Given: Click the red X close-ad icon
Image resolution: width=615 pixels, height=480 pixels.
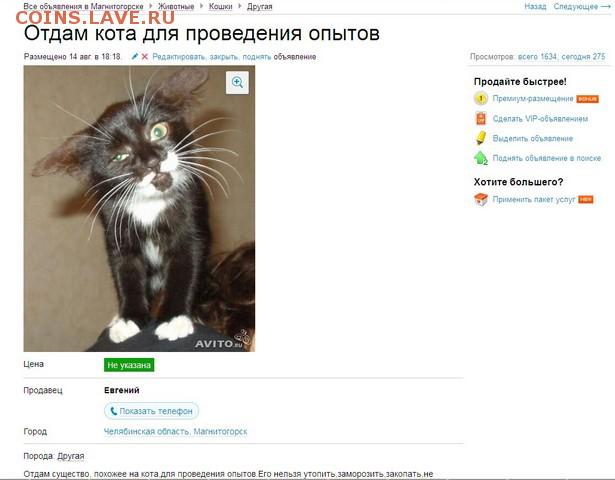Looking at the screenshot, I should coord(145,56).
